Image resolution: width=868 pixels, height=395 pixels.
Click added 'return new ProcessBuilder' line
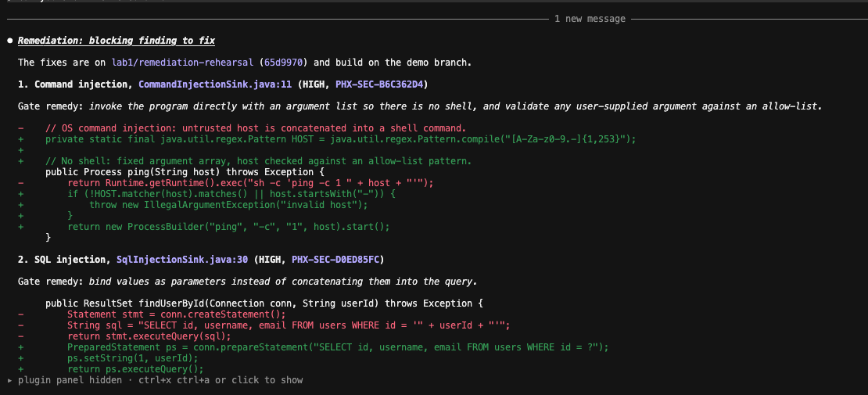pos(228,227)
